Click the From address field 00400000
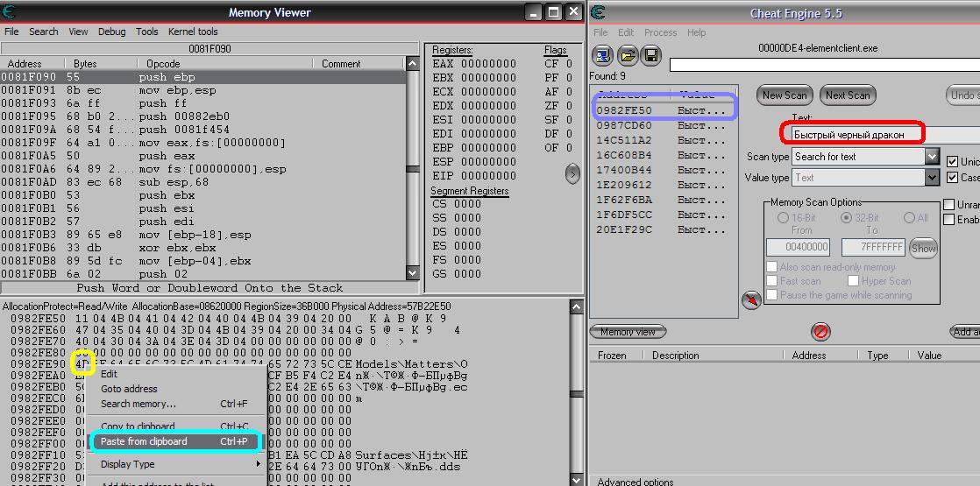Image resolution: width=980 pixels, height=486 pixels. (799, 247)
